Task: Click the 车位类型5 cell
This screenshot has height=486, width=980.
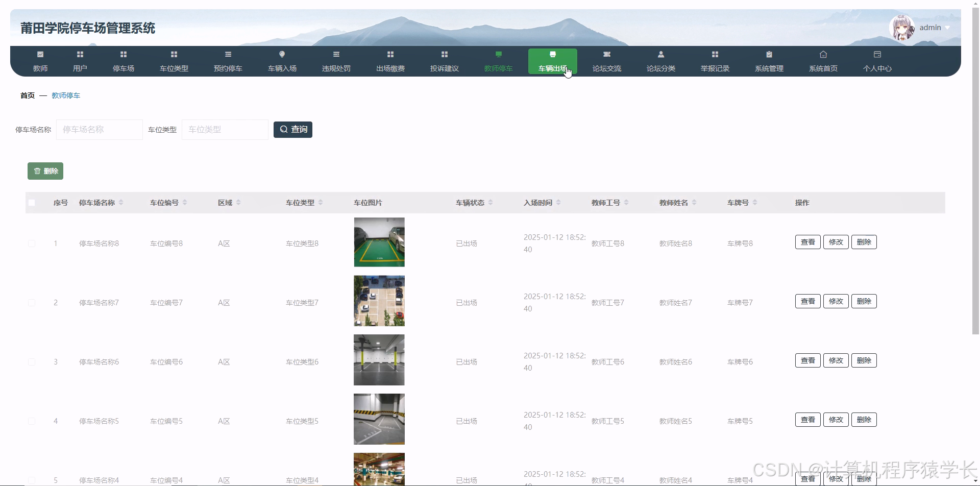Action: pos(302,421)
